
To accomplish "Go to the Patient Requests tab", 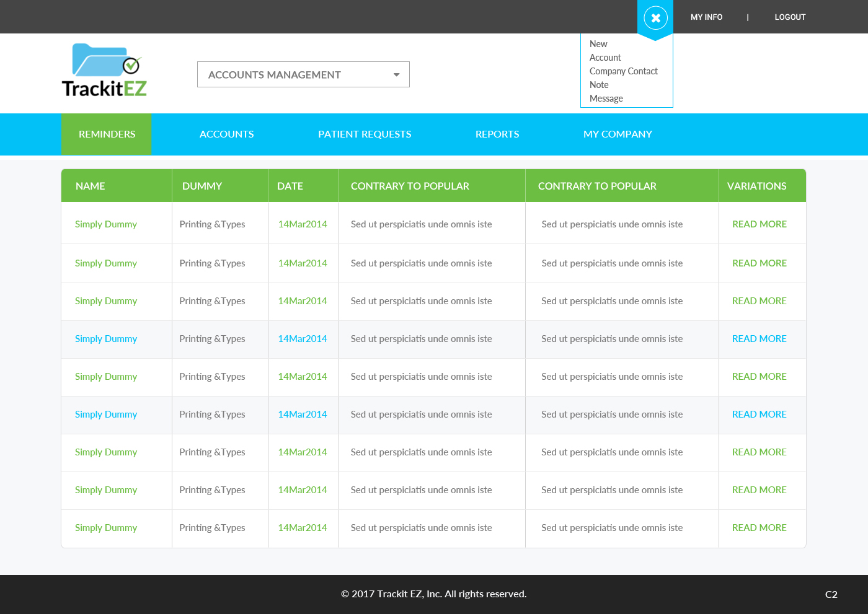I will (365, 134).
